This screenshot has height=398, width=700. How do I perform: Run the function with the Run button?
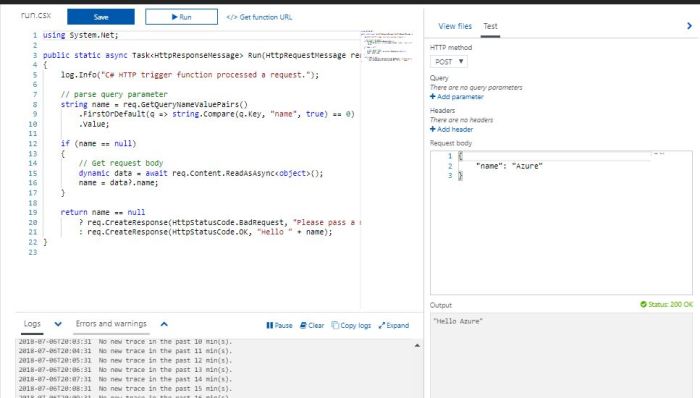tap(181, 17)
